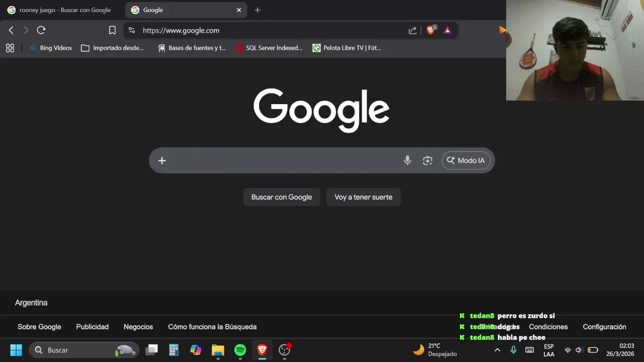Open Brave Rewards triangle icon

pyautogui.click(x=447, y=30)
